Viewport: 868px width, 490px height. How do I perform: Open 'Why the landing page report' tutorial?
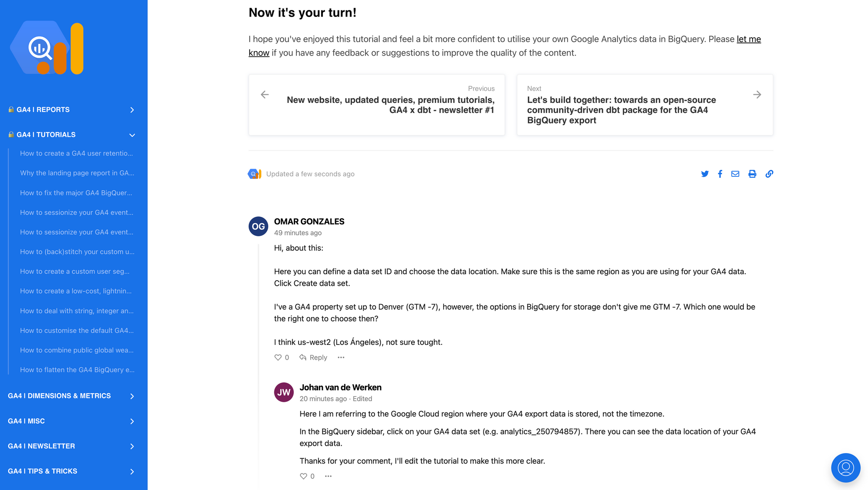77,173
